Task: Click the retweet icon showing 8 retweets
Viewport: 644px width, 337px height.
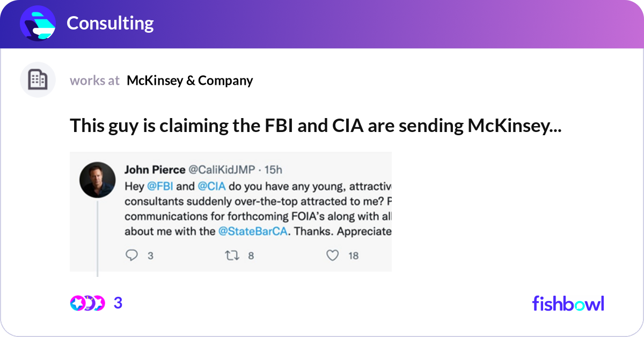Action: 233,255
